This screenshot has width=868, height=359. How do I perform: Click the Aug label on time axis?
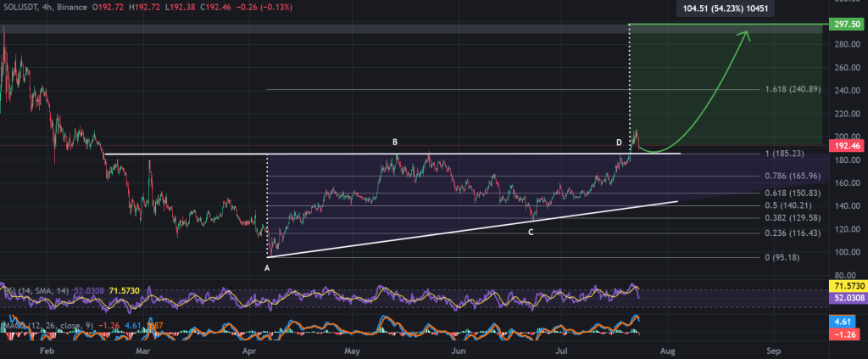pyautogui.click(x=667, y=349)
